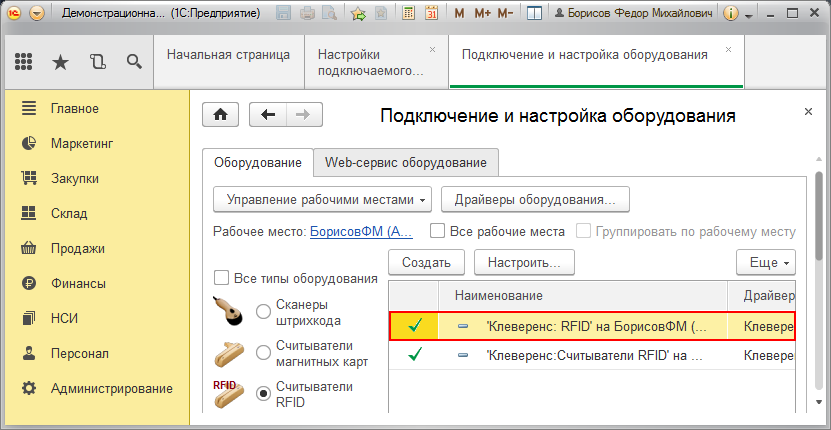Go forward with the right arrow button
Screen dimensions: 831x430
pyautogui.click(x=304, y=115)
